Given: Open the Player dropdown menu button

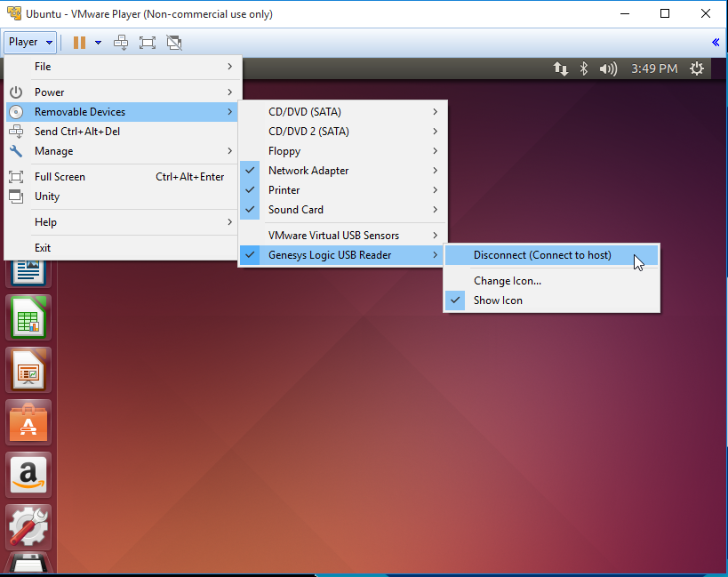Looking at the screenshot, I should pos(30,42).
